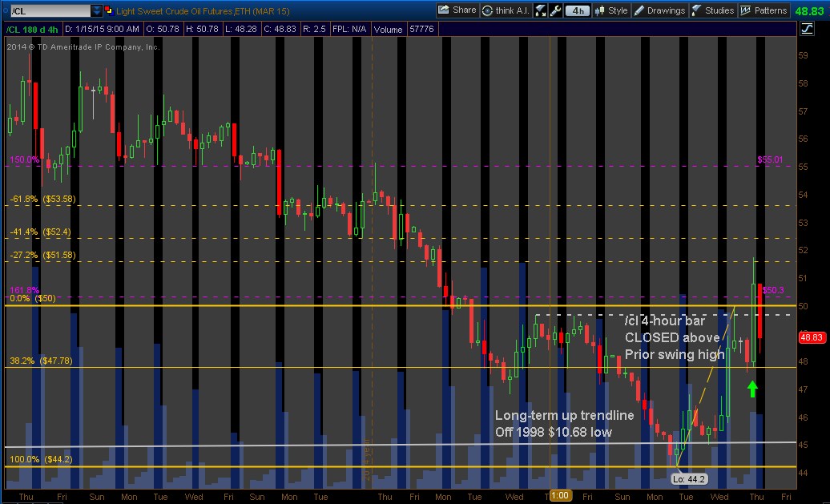Select the /CL 180 d 4h label
Viewport: 830px width, 504px height.
(x=32, y=29)
